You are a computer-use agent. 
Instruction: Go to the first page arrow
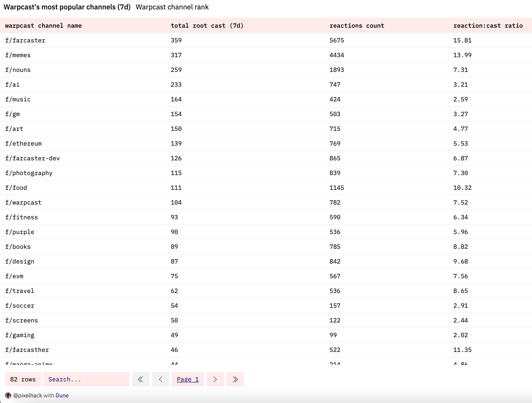coord(140,379)
